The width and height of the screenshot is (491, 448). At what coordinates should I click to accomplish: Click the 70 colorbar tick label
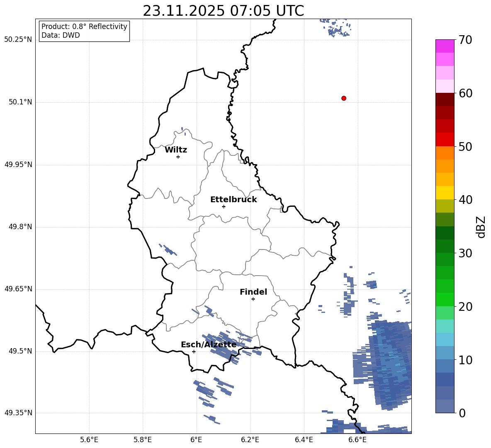pyautogui.click(x=465, y=40)
